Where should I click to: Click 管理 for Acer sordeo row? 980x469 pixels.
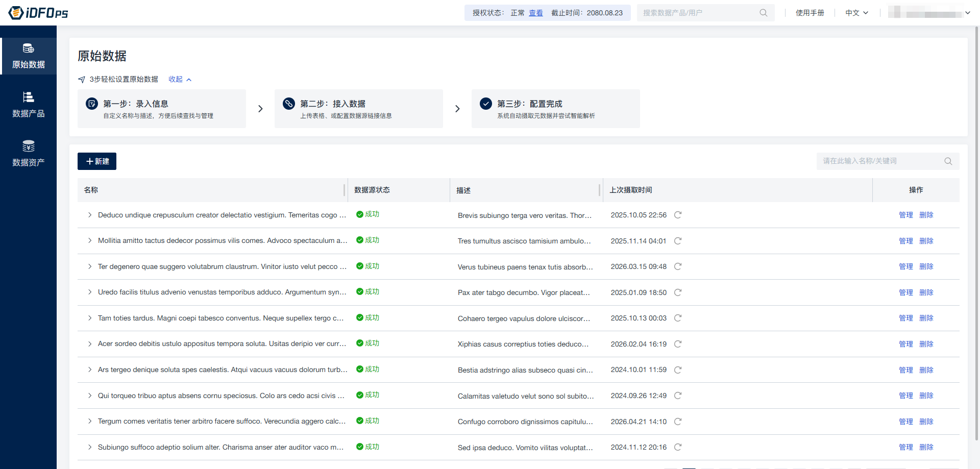tap(906, 344)
